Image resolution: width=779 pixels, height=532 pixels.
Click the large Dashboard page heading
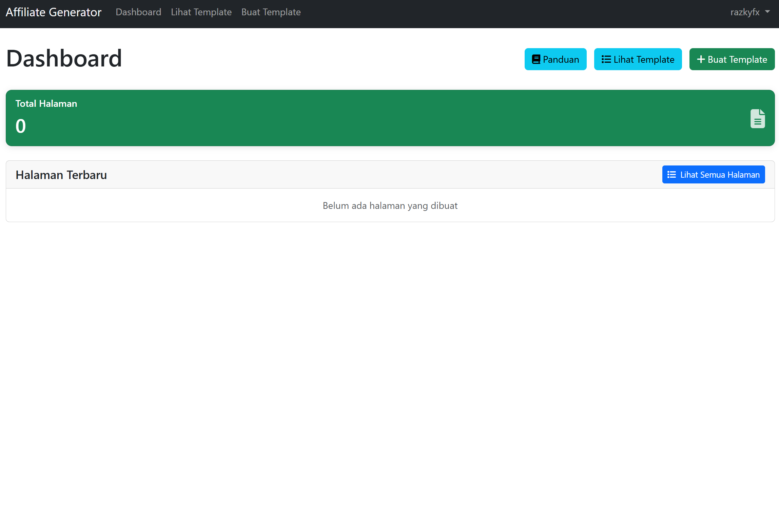(64, 58)
